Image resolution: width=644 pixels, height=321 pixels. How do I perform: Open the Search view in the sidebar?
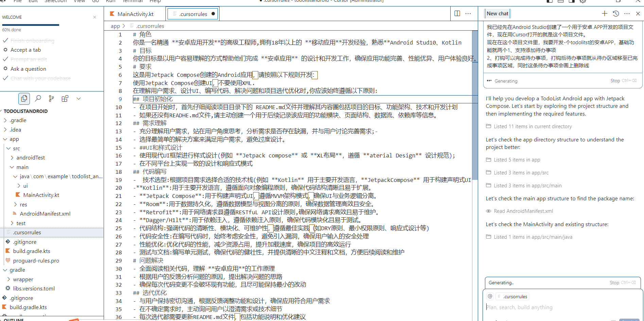[x=38, y=98]
